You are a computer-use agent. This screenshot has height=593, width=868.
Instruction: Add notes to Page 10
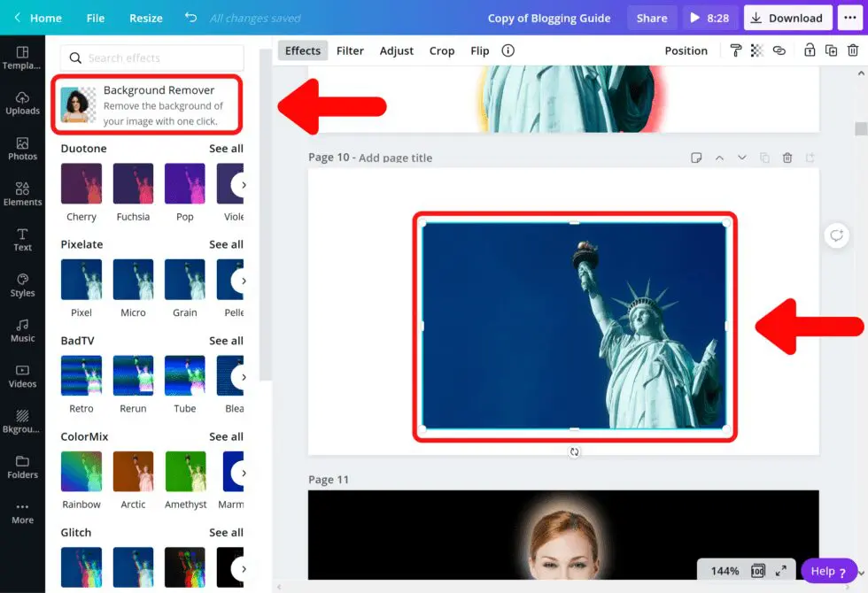(x=696, y=158)
